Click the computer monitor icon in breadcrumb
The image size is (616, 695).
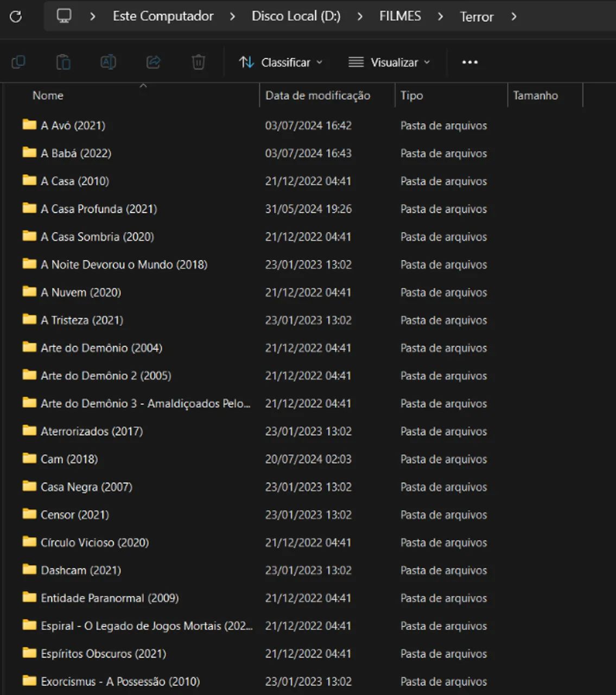click(x=64, y=16)
